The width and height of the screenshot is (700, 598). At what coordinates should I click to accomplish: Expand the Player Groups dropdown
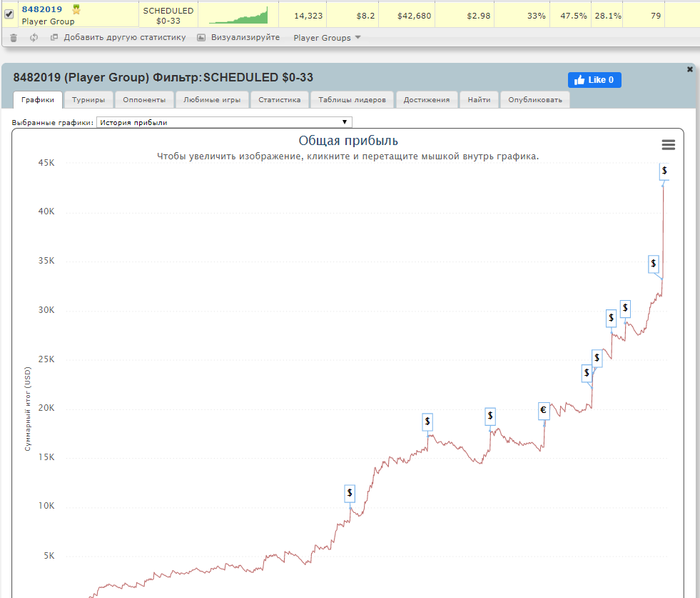[x=327, y=38]
